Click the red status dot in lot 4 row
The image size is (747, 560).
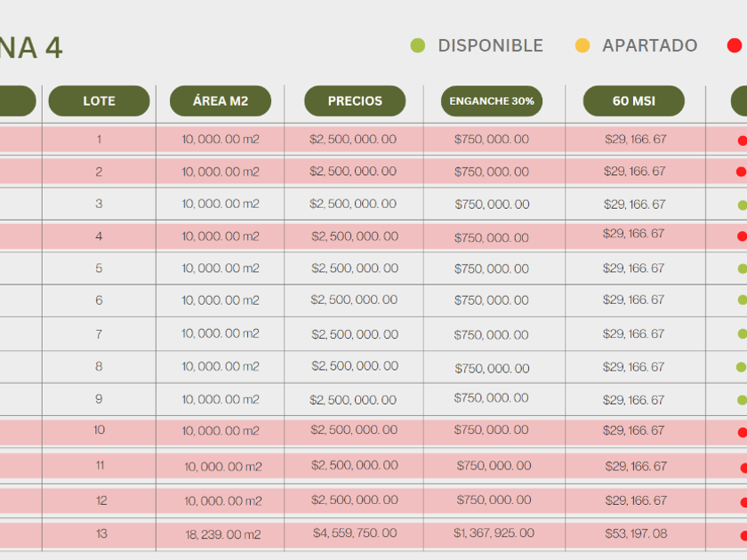click(742, 236)
